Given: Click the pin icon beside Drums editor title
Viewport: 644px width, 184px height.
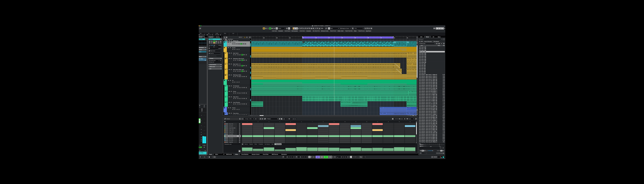Looking at the screenshot, I should (225, 119).
